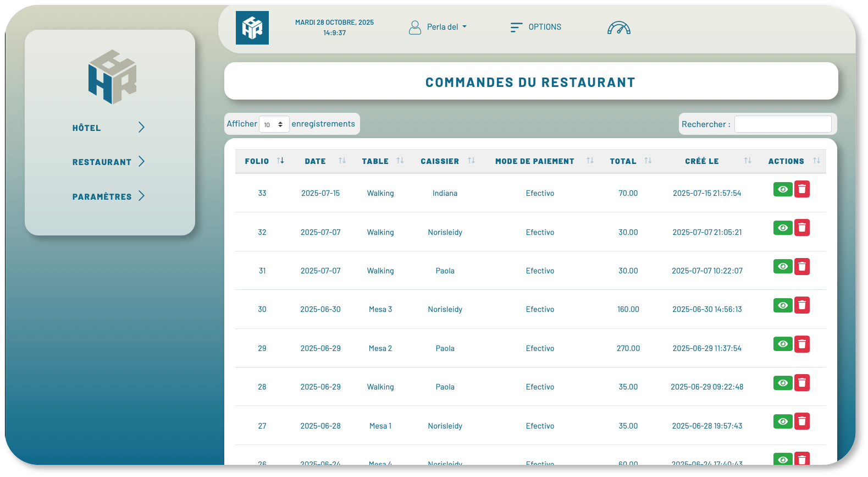Screen dimensions: 868x477
Task: Show order folio 30 with eye button
Action: 782,305
